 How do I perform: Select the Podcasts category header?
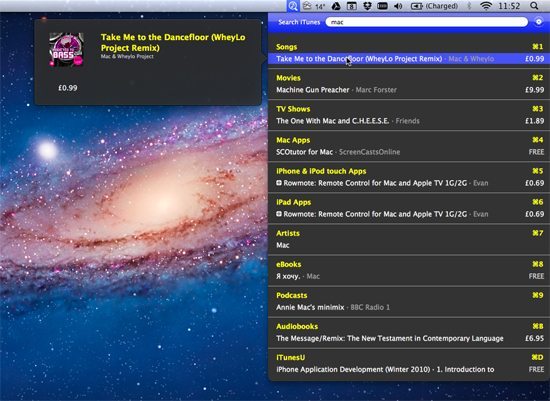click(291, 295)
